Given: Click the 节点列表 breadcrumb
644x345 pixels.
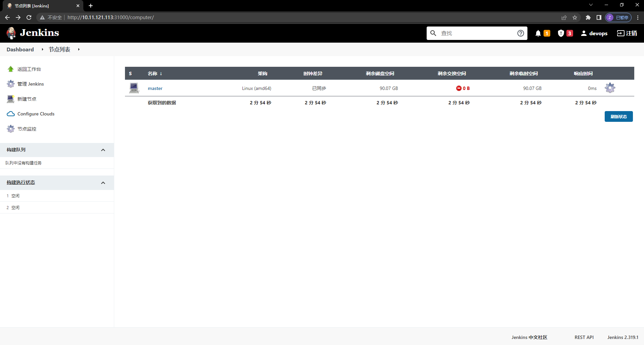Looking at the screenshot, I should point(59,49).
